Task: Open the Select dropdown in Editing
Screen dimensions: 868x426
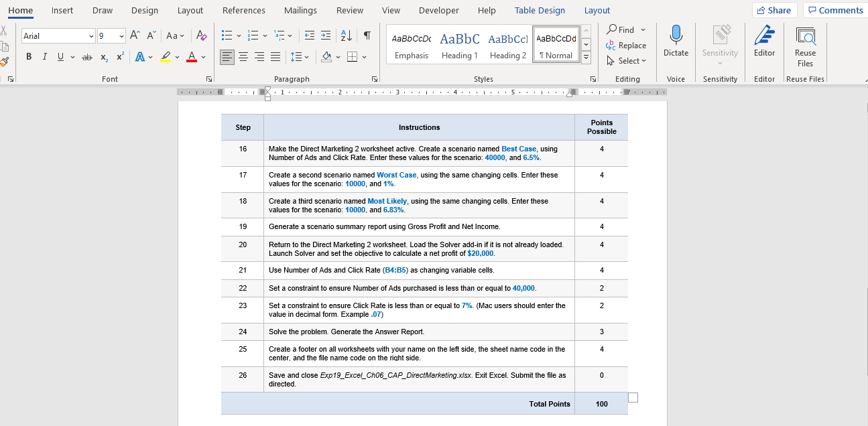Action: (x=626, y=61)
